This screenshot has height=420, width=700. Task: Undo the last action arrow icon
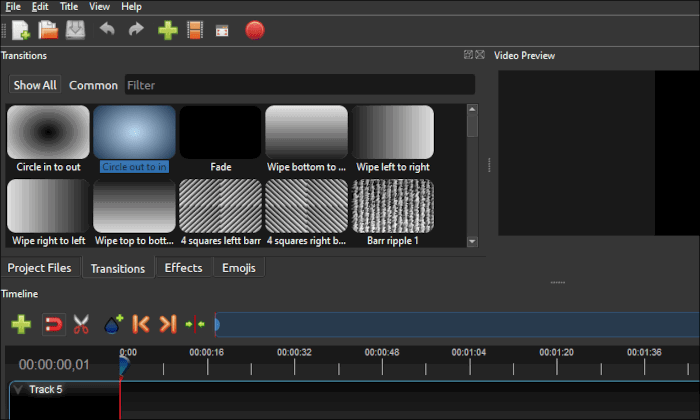pyautogui.click(x=107, y=29)
